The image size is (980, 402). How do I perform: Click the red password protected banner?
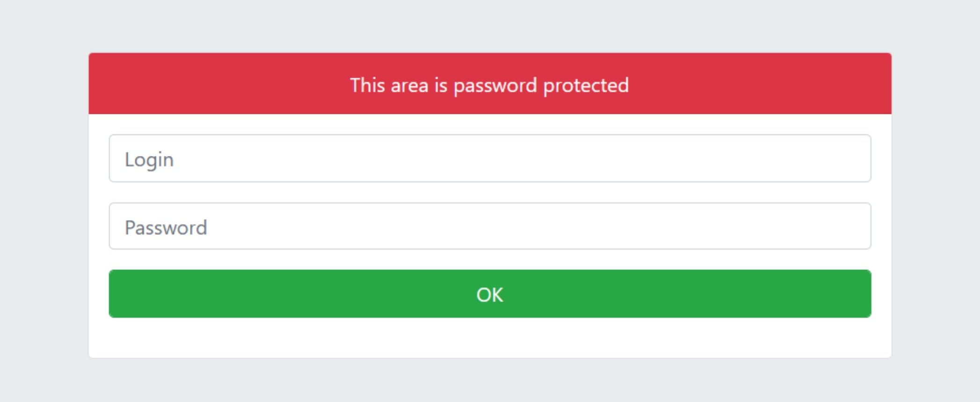pyautogui.click(x=490, y=83)
